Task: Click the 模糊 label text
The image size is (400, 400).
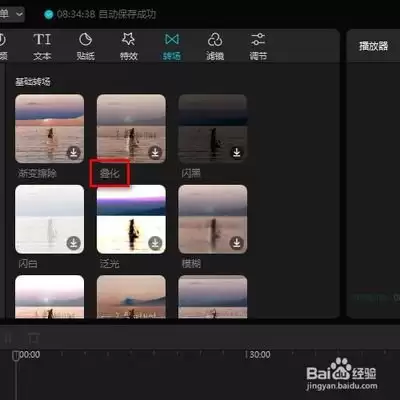Action: [x=191, y=264]
